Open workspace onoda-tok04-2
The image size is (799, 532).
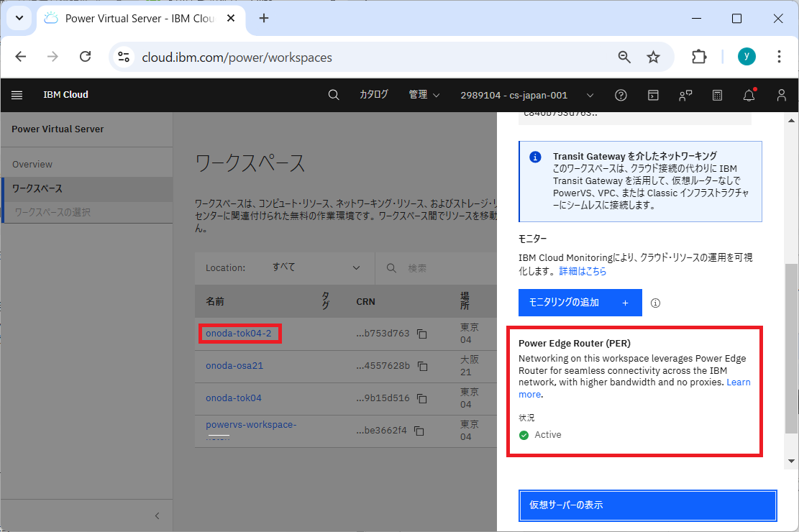239,334
